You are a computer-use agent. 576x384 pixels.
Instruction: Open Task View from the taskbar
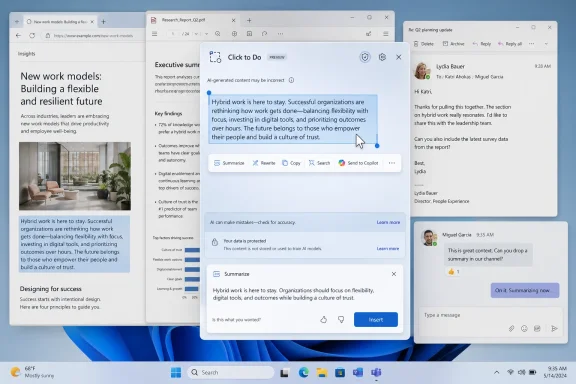click(x=284, y=373)
